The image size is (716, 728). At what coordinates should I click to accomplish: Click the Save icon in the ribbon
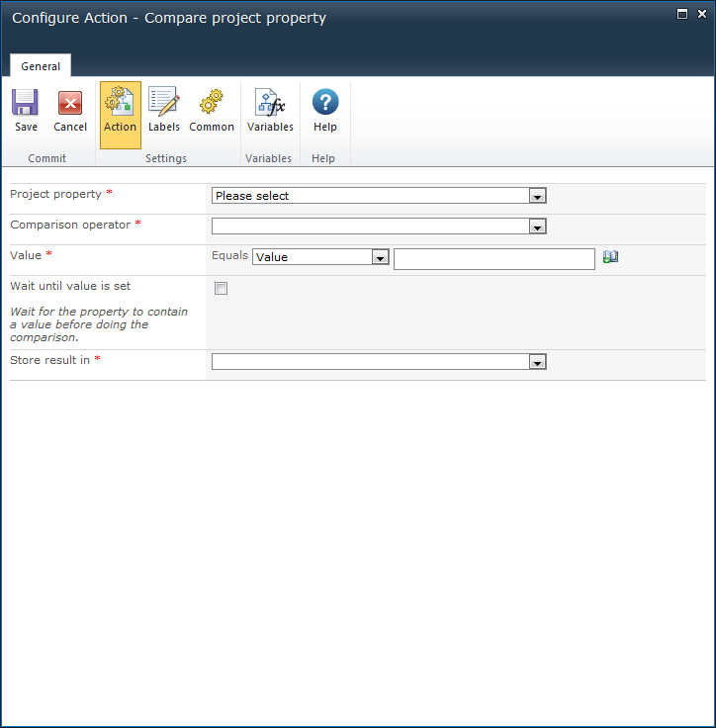[x=26, y=103]
